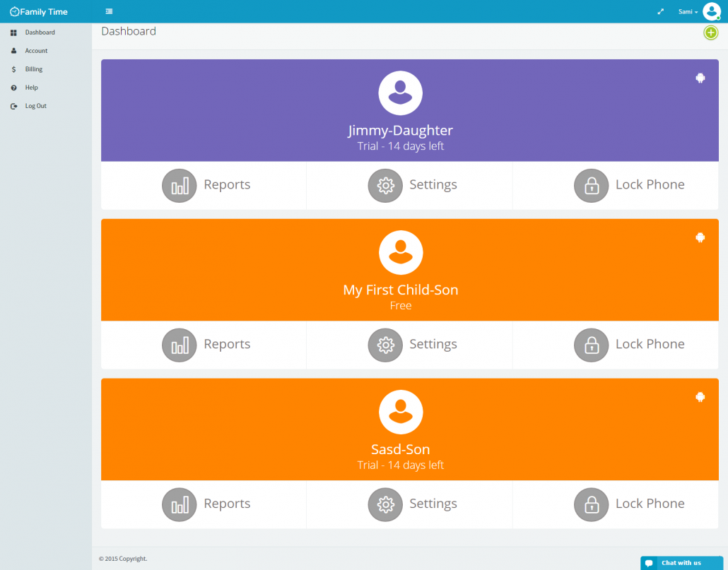Open Reports for Sasd-Son
This screenshot has width=728, height=570.
180,505
